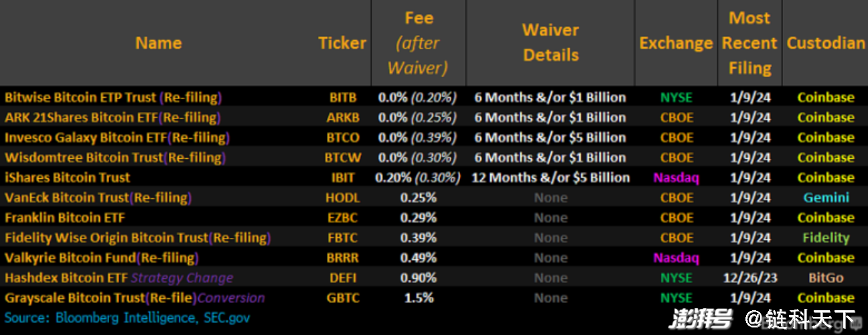
Task: Click the Exchange column header
Action: pos(676,43)
